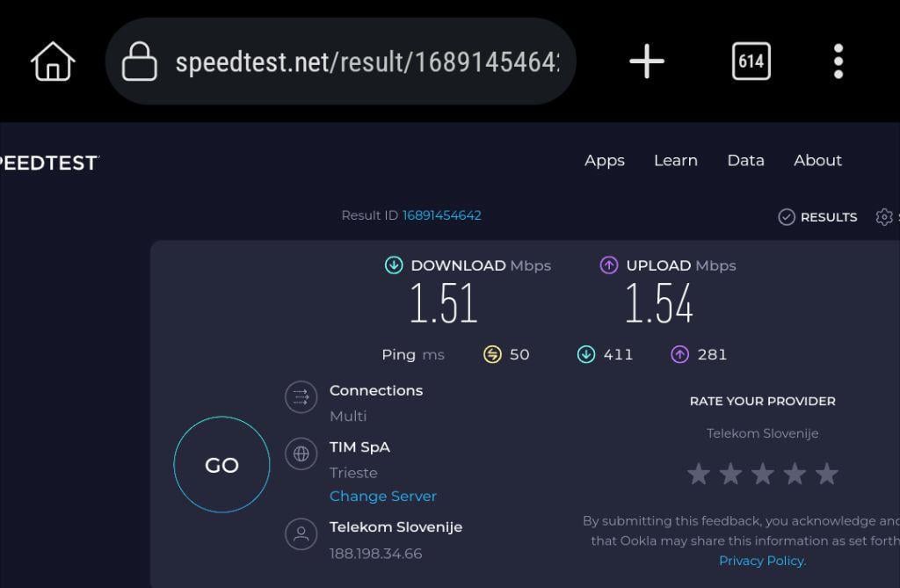The width and height of the screenshot is (900, 588).
Task: Start the test with GO button
Action: (221, 465)
